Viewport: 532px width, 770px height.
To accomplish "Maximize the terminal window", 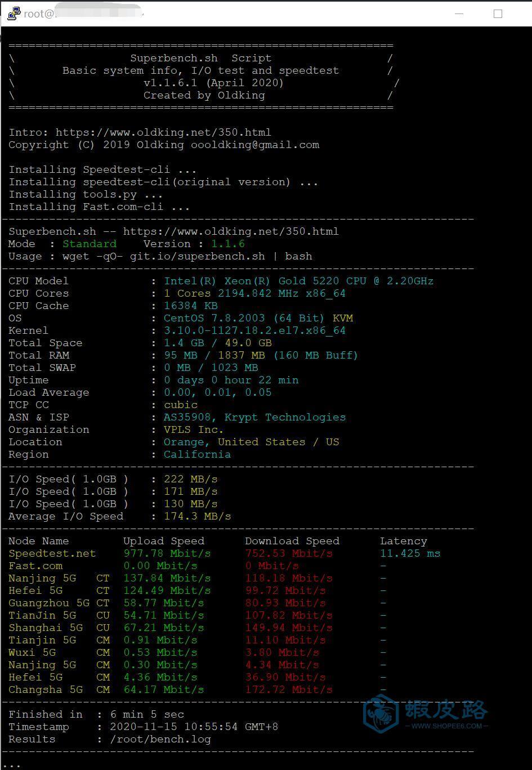I will click(498, 14).
